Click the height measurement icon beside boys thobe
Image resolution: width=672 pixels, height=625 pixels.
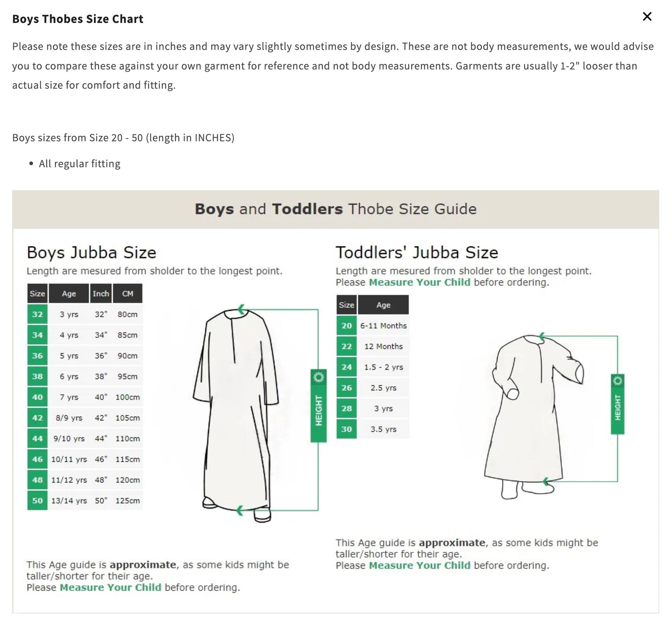[319, 405]
